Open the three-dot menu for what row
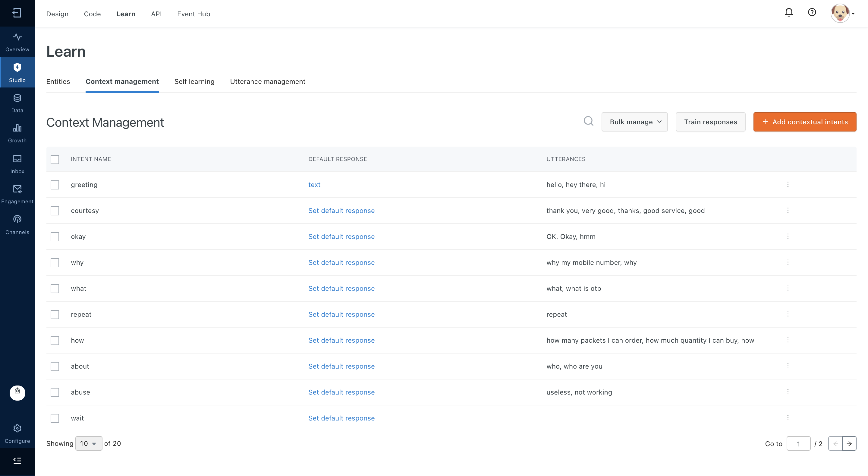The height and width of the screenshot is (476, 868). 788,288
